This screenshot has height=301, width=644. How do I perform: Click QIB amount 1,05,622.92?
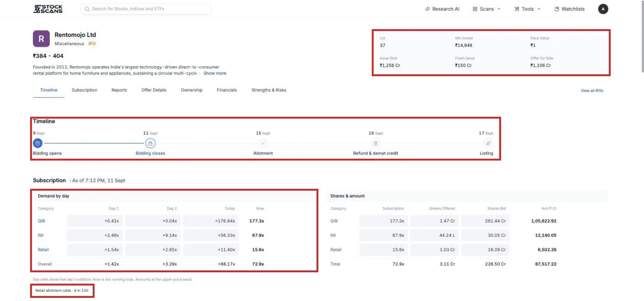click(543, 221)
